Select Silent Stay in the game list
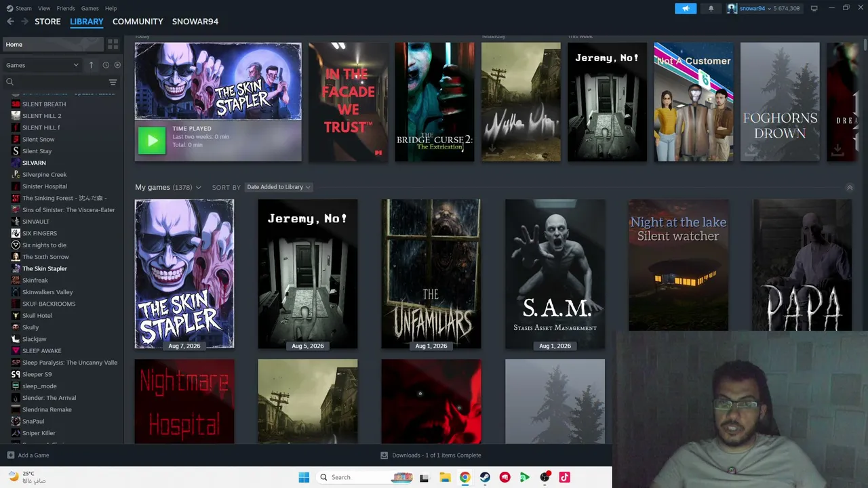Viewport: 868px width, 488px height. [x=37, y=151]
